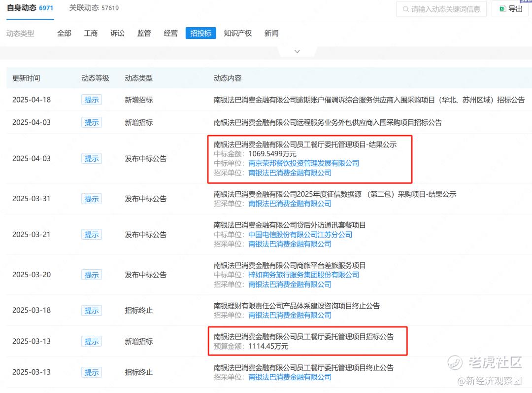Click date cell 2025-03-31
The height and width of the screenshot is (393, 532).
[x=32, y=199]
